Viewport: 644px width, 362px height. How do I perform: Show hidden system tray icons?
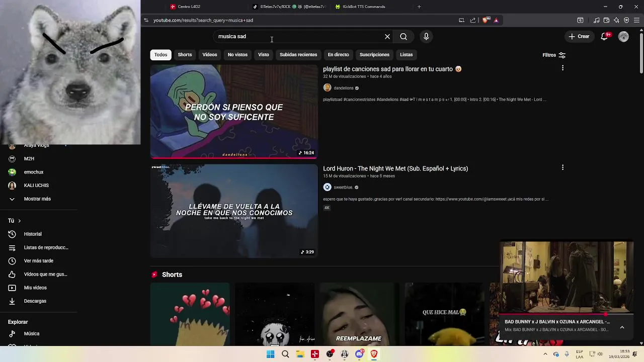click(545, 354)
